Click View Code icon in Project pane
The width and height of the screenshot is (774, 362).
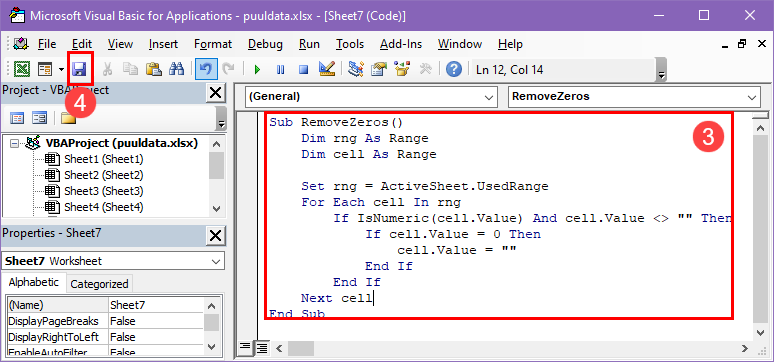click(x=17, y=118)
